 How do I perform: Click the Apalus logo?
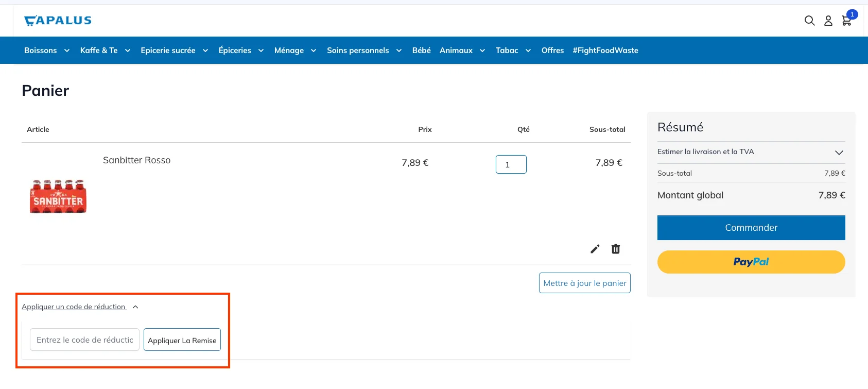pyautogui.click(x=58, y=21)
